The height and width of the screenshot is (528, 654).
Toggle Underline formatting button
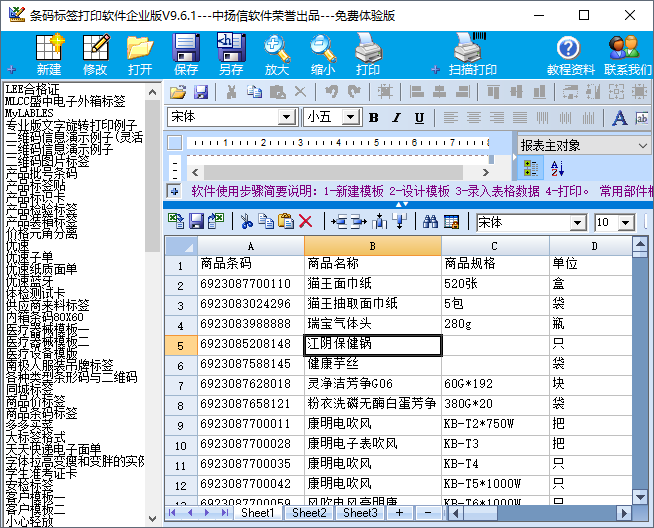[x=419, y=118]
